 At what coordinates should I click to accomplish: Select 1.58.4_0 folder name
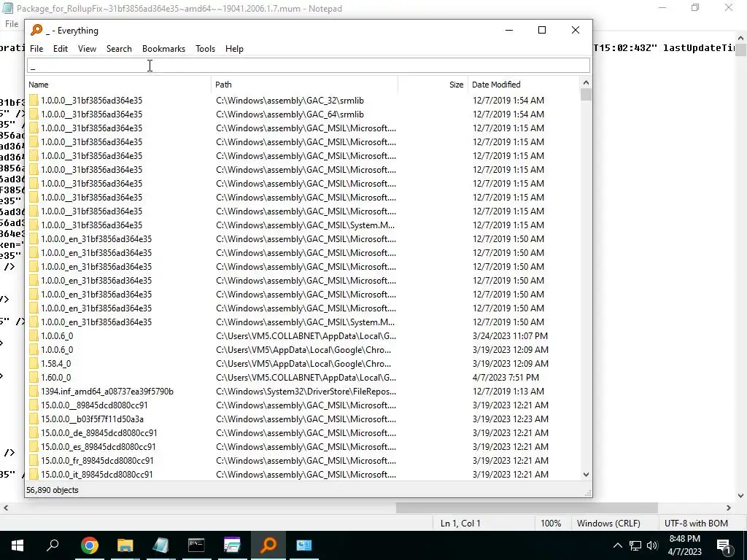(55, 364)
